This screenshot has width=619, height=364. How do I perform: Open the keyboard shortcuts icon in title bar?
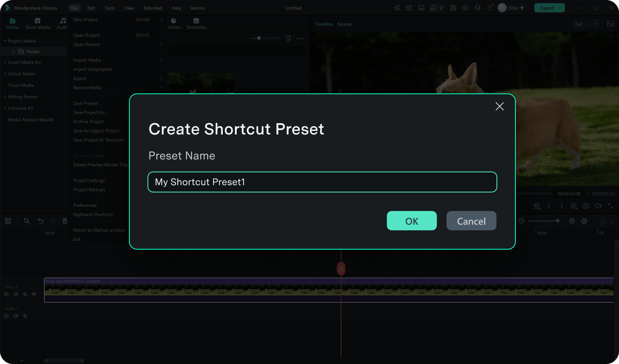point(409,8)
